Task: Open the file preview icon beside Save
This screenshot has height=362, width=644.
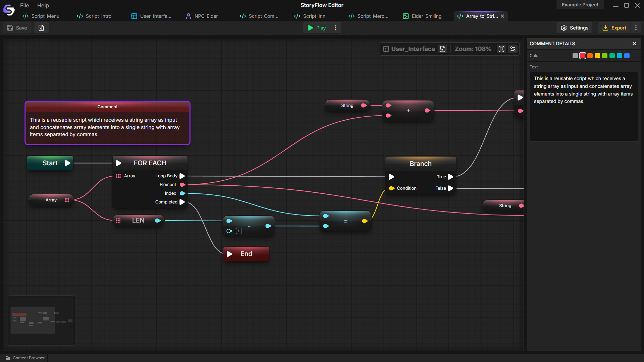Action: pos(41,28)
